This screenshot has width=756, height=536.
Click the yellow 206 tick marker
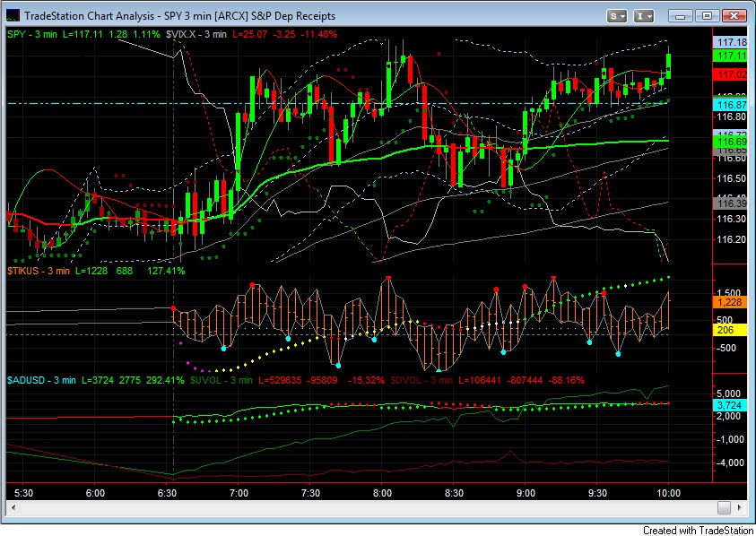tap(731, 330)
